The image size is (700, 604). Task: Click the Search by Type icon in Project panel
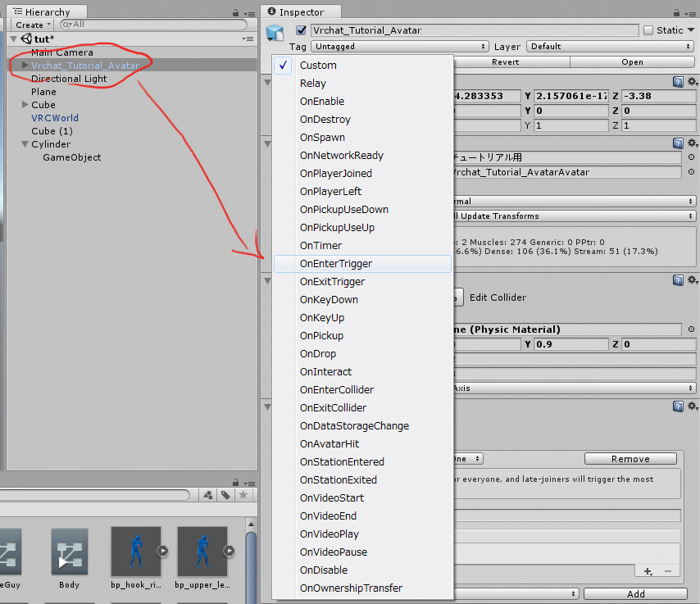pyautogui.click(x=208, y=495)
